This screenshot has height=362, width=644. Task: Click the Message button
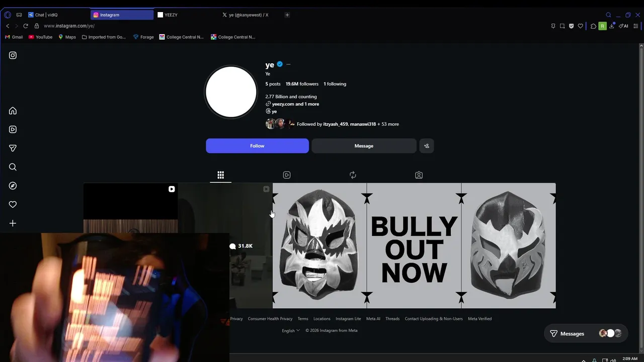pyautogui.click(x=364, y=146)
